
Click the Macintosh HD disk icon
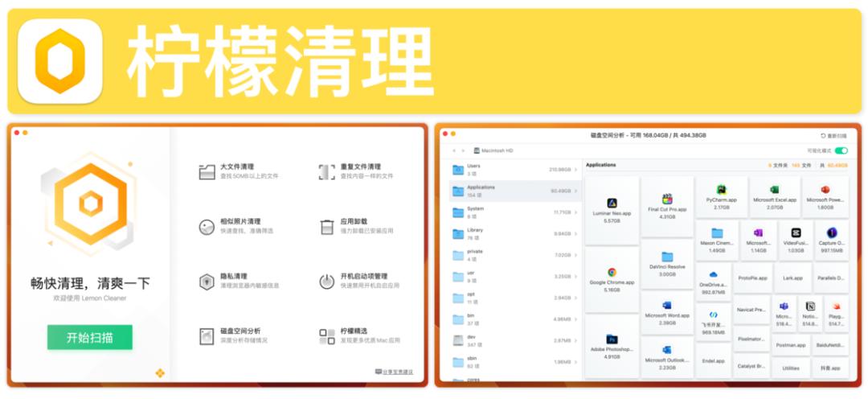[x=476, y=150]
